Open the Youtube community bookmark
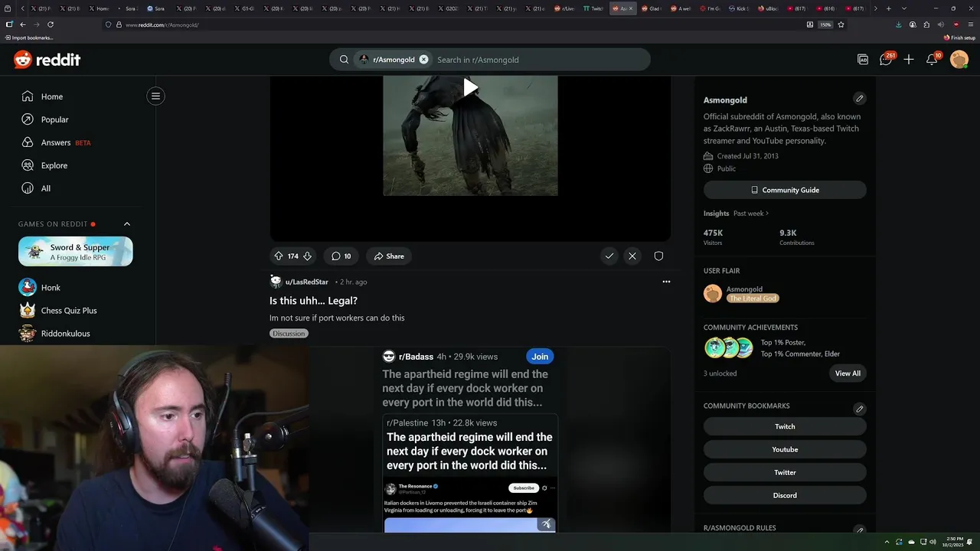The image size is (980, 551). click(x=785, y=449)
